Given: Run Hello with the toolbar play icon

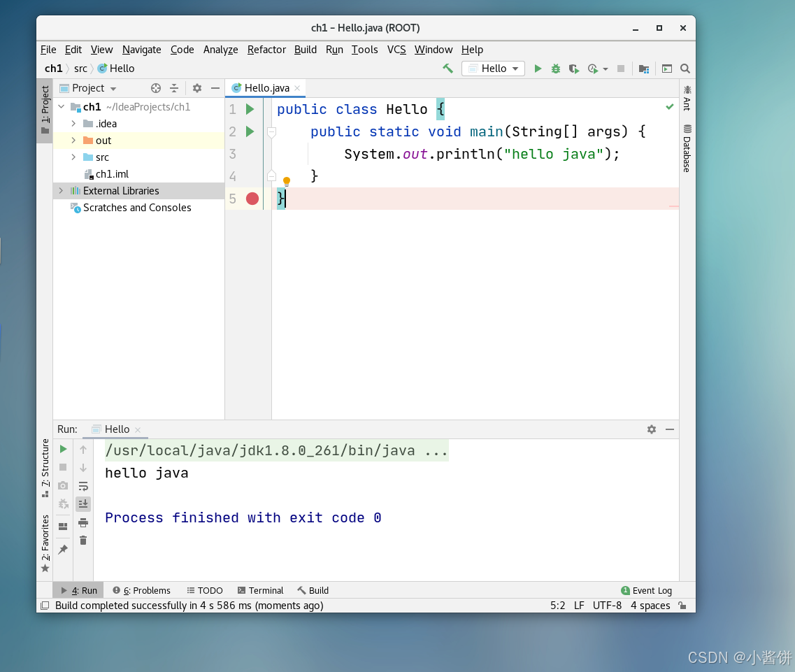Looking at the screenshot, I should (538, 69).
